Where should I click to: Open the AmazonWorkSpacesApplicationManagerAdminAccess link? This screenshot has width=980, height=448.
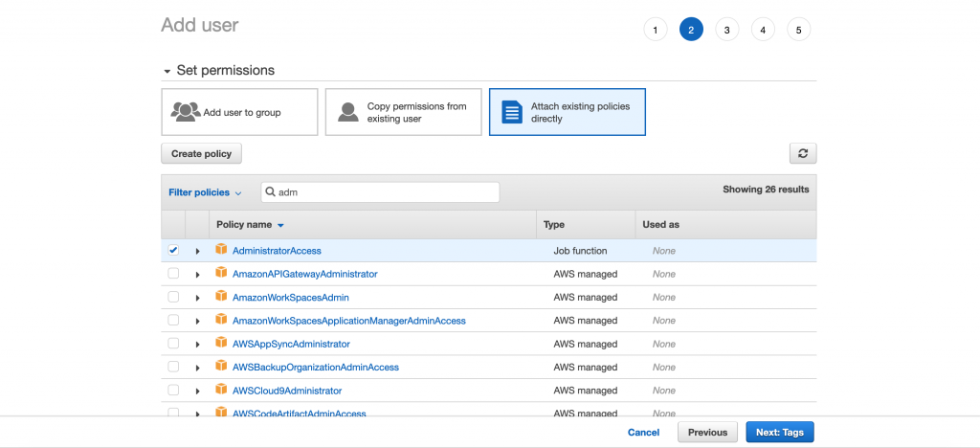coord(349,321)
